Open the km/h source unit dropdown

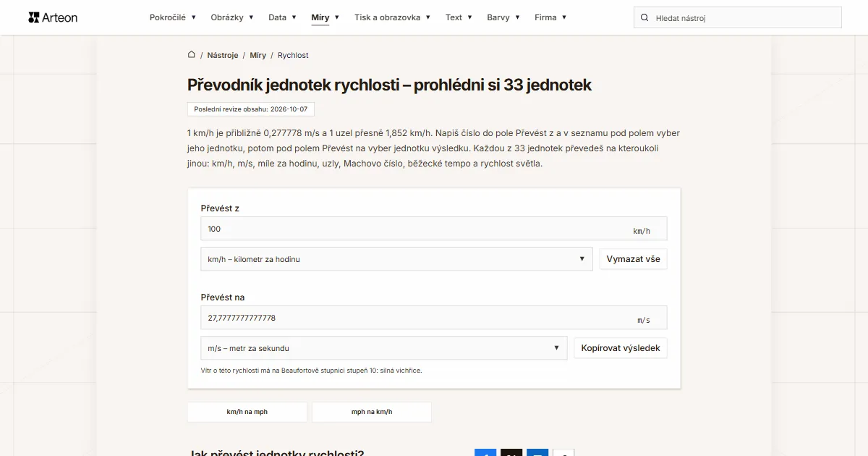(x=396, y=259)
